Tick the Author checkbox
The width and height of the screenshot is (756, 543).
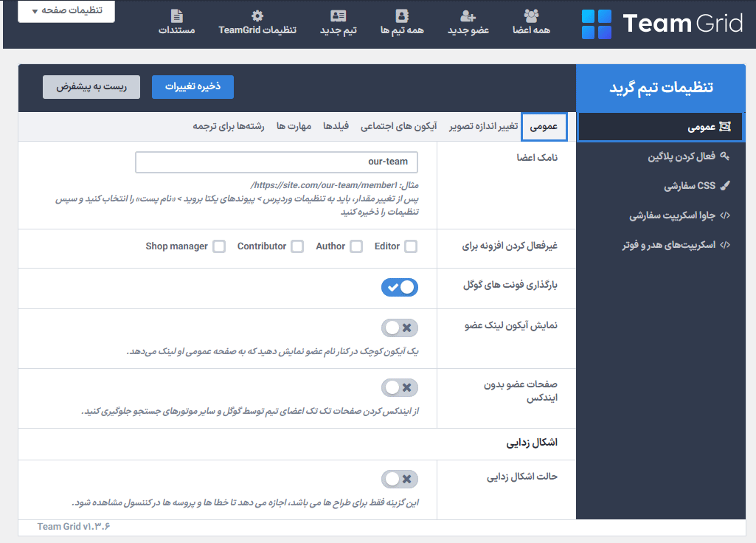[356, 246]
